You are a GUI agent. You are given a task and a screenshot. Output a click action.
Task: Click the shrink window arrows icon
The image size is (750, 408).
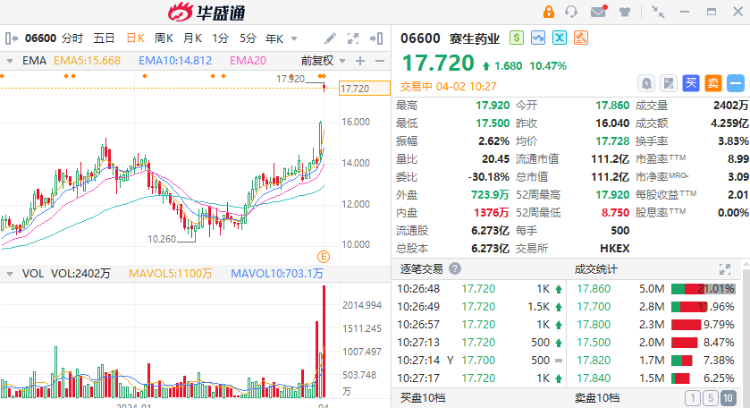coord(658,12)
